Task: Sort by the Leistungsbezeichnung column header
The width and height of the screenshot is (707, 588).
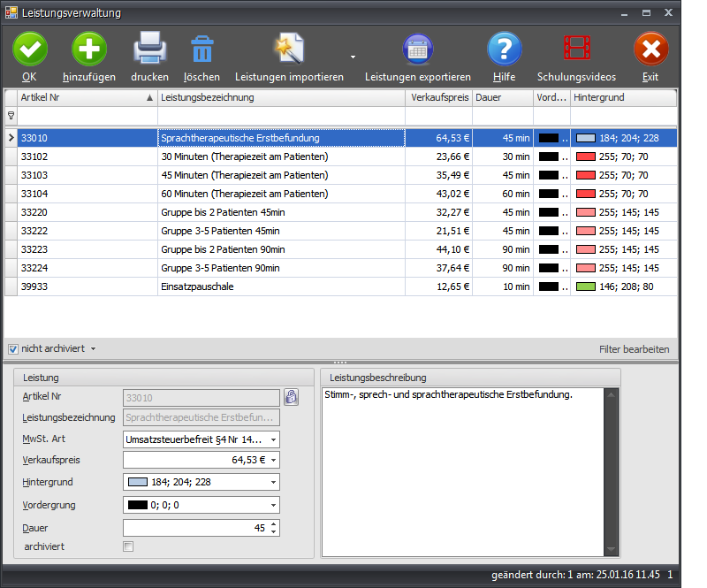Action: (x=281, y=97)
